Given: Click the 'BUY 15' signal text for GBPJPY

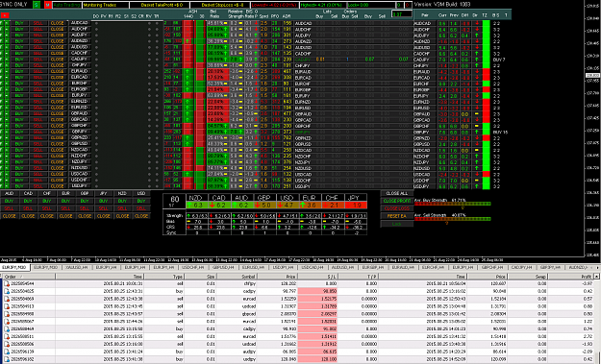Looking at the screenshot, I should click(x=500, y=132).
